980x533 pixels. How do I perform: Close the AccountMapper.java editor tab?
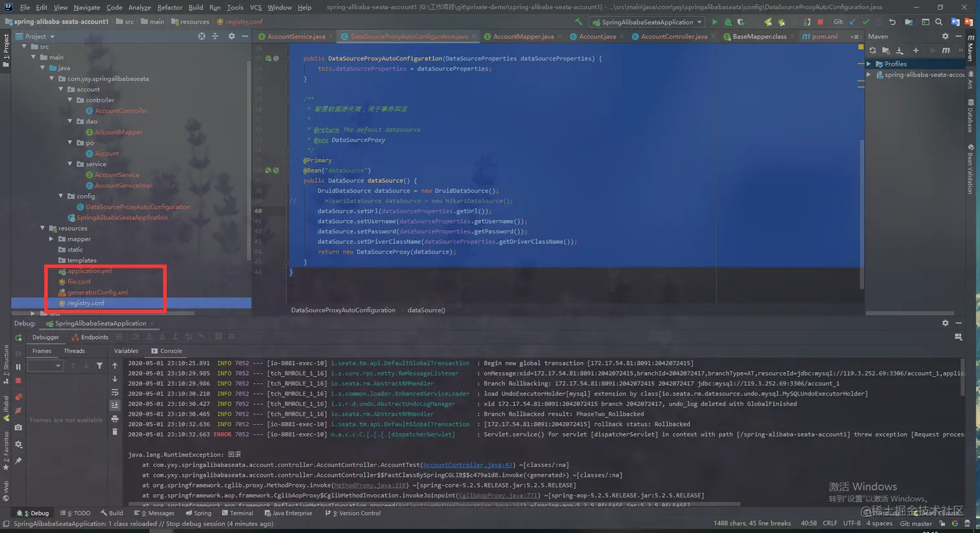point(559,37)
